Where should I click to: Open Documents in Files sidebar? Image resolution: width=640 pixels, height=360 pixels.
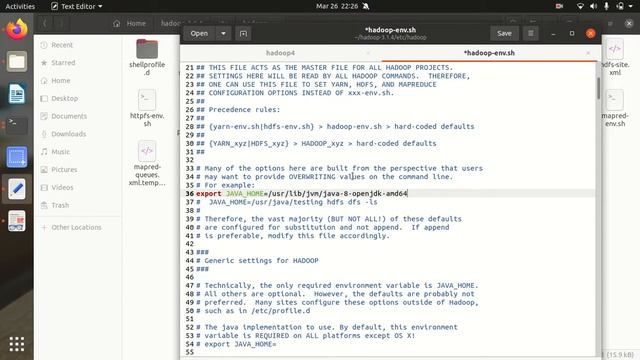(x=78, y=116)
